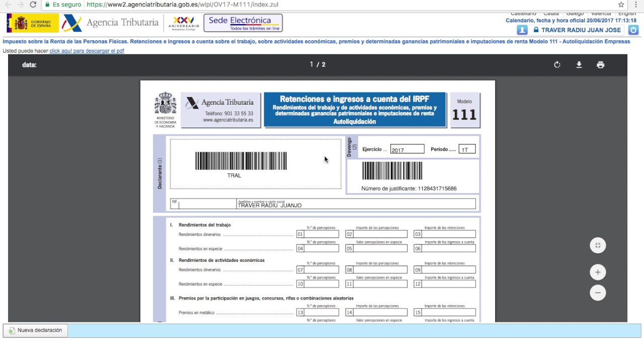Open the browser three-dot menu

point(636,5)
